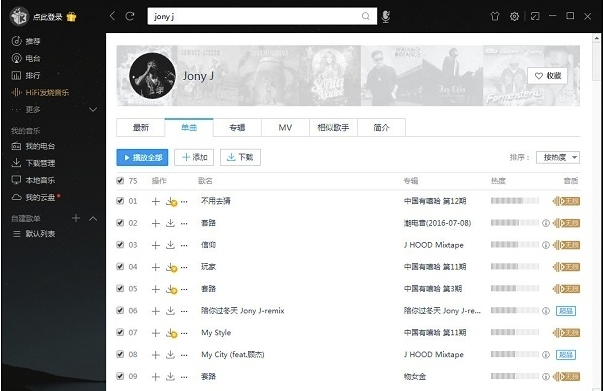Image resolution: width=603 pixels, height=391 pixels.
Task: Click the Jony J artist avatar
Action: [152, 76]
